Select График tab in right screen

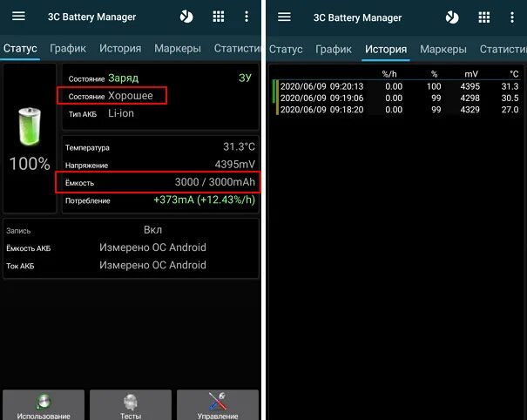click(334, 50)
